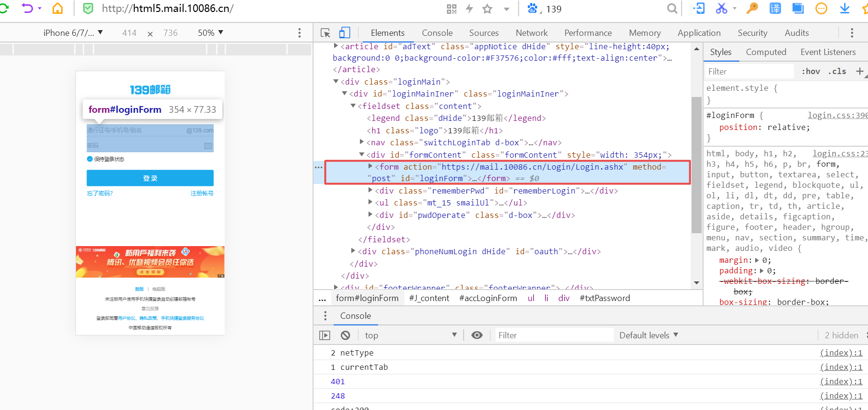Click the register account link
868x410 pixels.
pyautogui.click(x=202, y=194)
